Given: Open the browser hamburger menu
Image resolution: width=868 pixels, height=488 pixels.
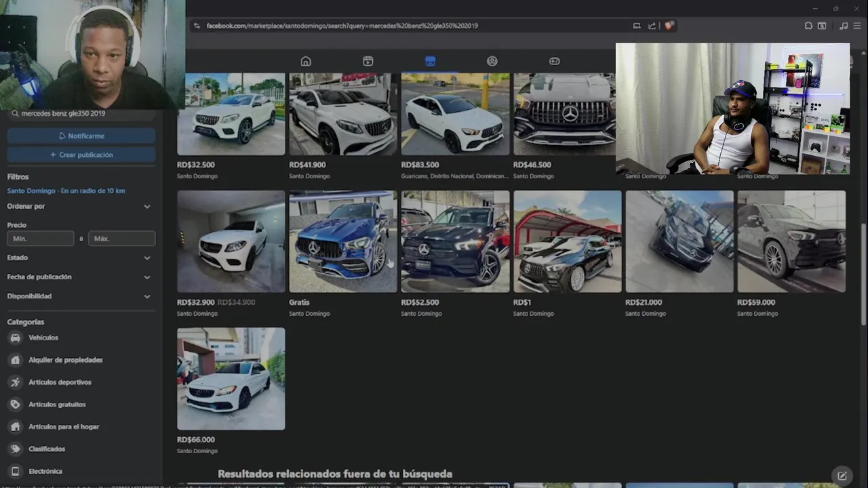Looking at the screenshot, I should pos(858,26).
